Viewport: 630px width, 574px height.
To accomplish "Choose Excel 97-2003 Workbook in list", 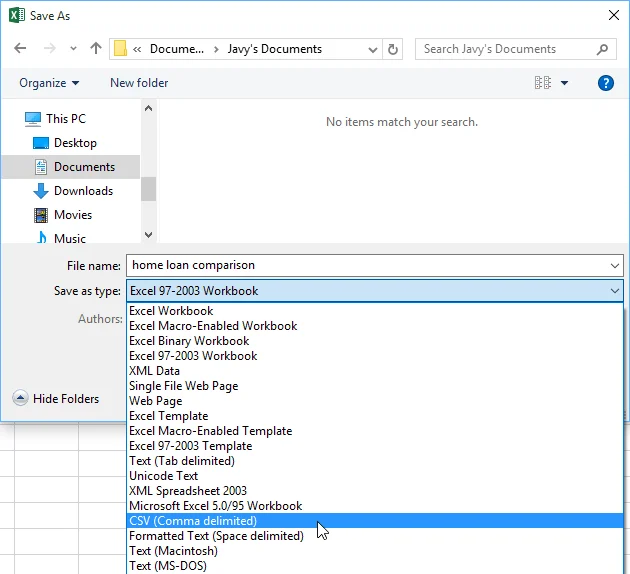I will coord(375,356).
